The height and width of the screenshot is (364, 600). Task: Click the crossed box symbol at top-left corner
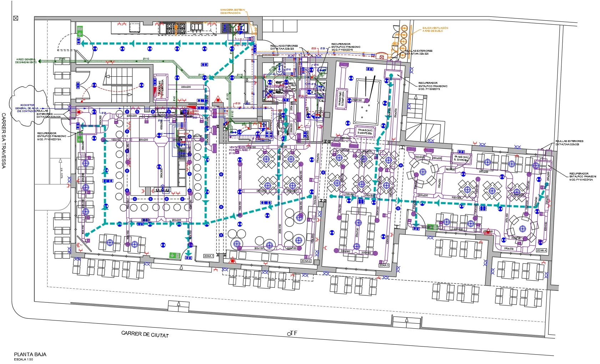[15, 18]
